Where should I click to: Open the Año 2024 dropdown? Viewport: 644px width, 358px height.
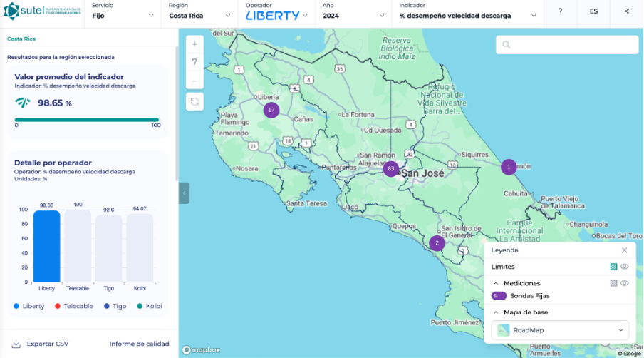pyautogui.click(x=352, y=15)
